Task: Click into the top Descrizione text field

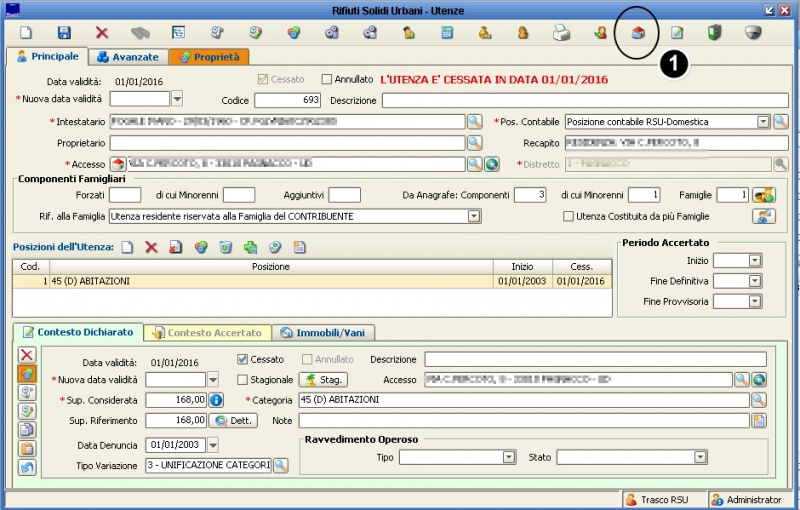Action: 584,100
